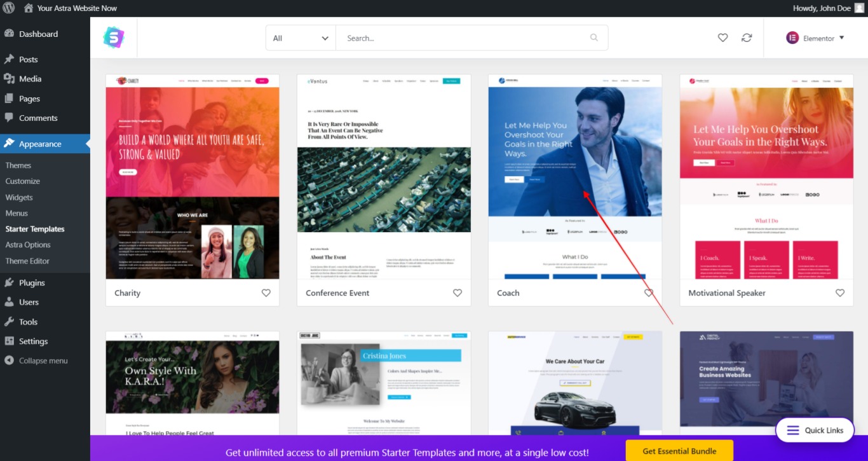Open Menus submenu link
The height and width of the screenshot is (461, 868).
click(x=17, y=213)
